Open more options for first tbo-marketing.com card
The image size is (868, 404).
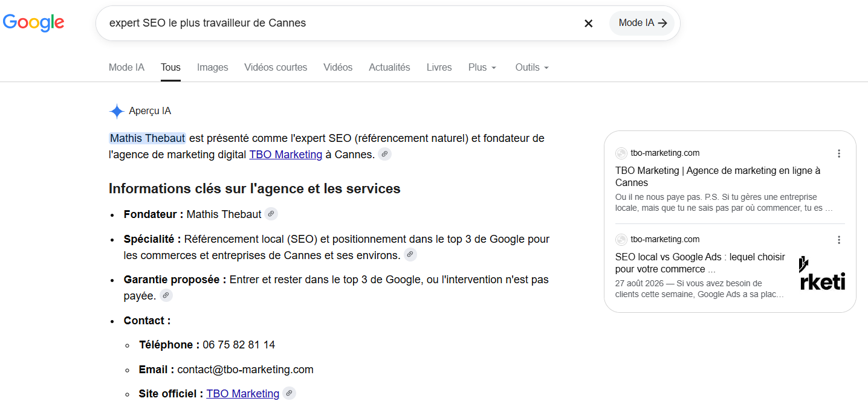(x=839, y=153)
